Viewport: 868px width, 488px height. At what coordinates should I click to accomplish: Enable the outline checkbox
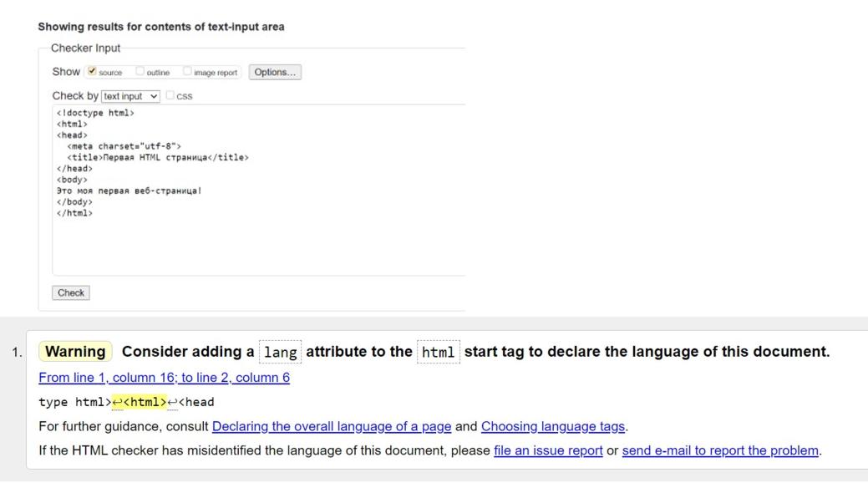pos(140,72)
